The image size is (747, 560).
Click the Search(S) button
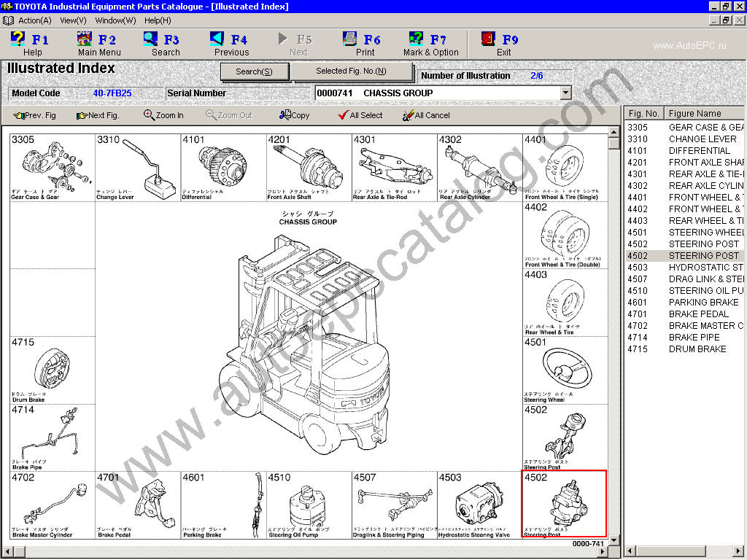click(x=255, y=71)
